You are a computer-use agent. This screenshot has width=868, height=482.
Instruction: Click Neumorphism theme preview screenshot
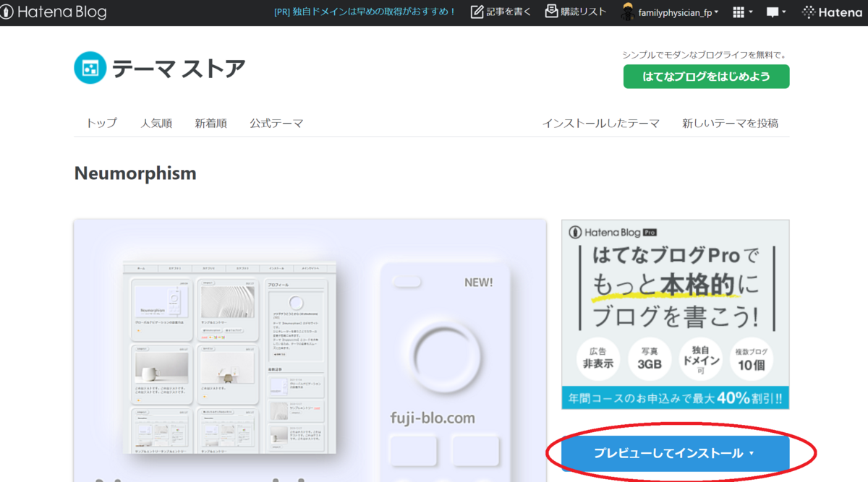pyautogui.click(x=310, y=350)
